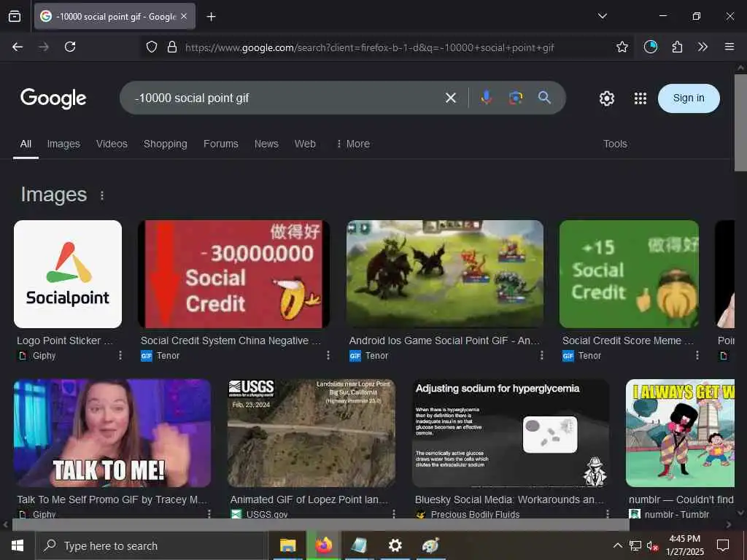Open Google quick settings gear
Screen dimensions: 747x560
[606, 98]
